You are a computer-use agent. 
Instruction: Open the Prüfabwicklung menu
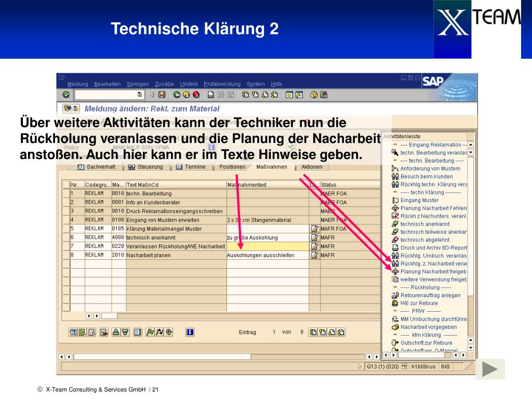click(x=222, y=84)
